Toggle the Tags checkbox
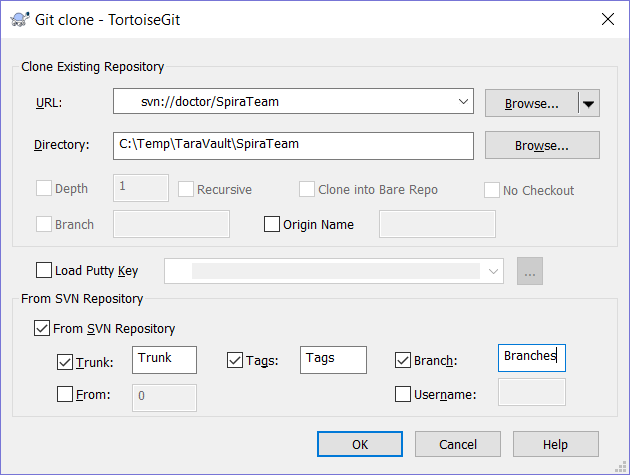Viewport: 630px width, 475px height. (x=236, y=360)
